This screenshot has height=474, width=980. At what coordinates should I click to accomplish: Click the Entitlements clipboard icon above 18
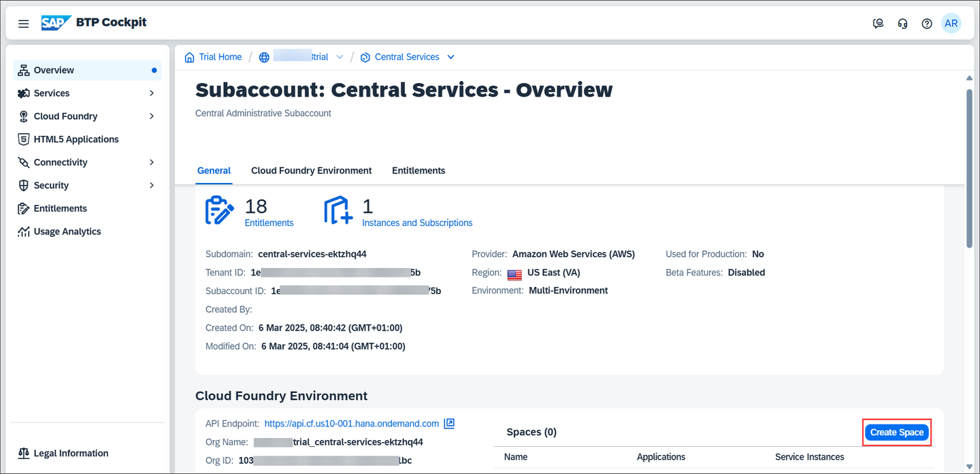coord(220,210)
